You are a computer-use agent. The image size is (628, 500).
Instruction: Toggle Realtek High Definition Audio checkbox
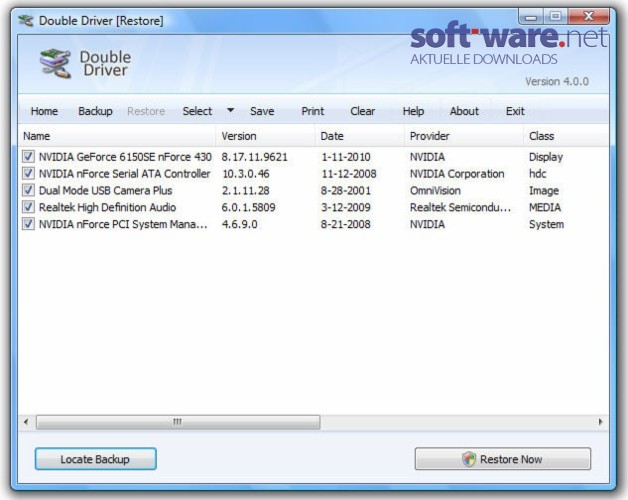(28, 207)
